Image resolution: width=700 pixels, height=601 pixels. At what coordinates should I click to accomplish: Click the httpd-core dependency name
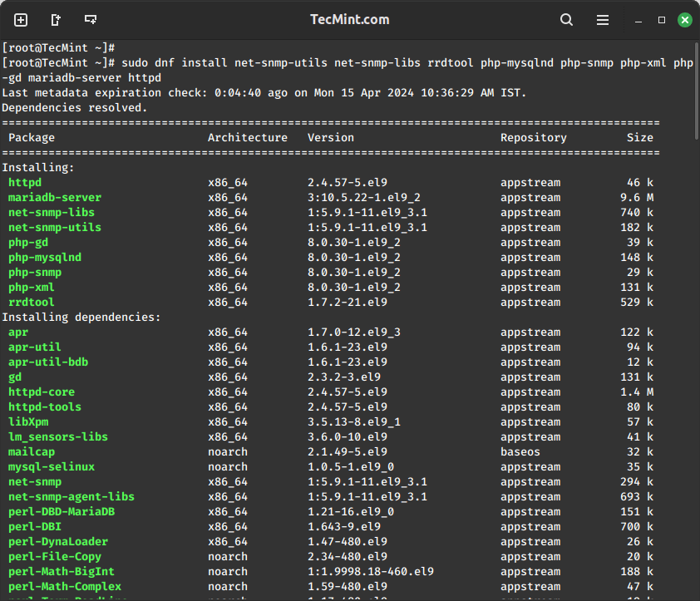point(42,392)
